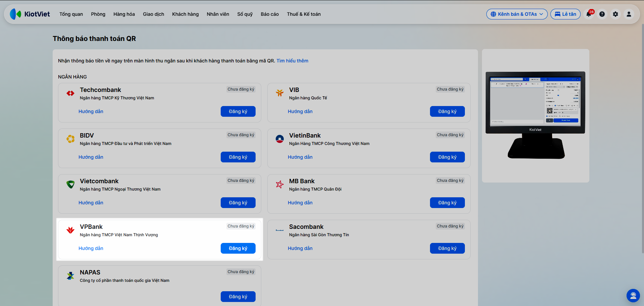Register MB Bank with Đăng ký
This screenshot has height=306, width=644.
pos(447,203)
